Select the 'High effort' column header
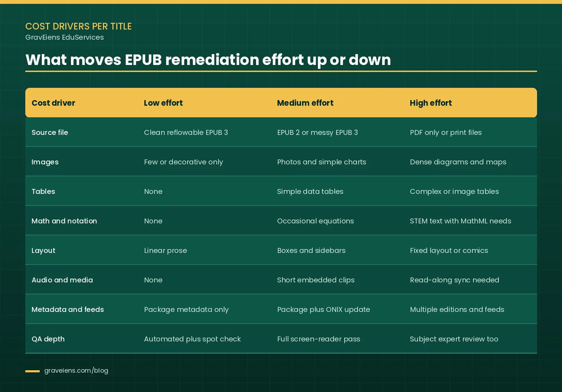The width and height of the screenshot is (562, 392). [x=431, y=103]
